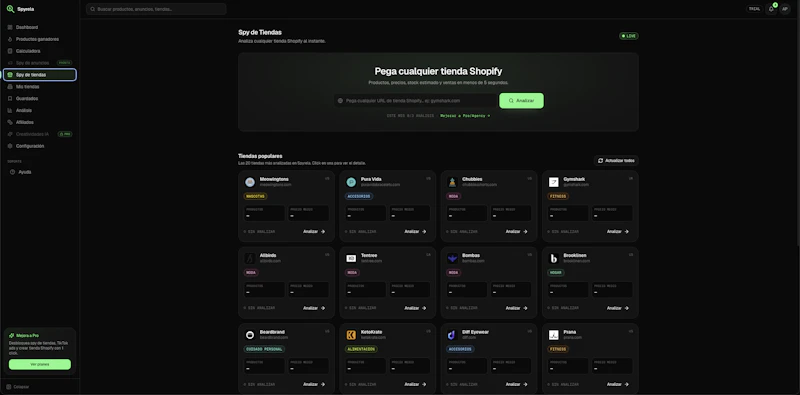800x395 pixels.
Task: Open Dashboard via its sidebar icon
Action: click(x=10, y=27)
